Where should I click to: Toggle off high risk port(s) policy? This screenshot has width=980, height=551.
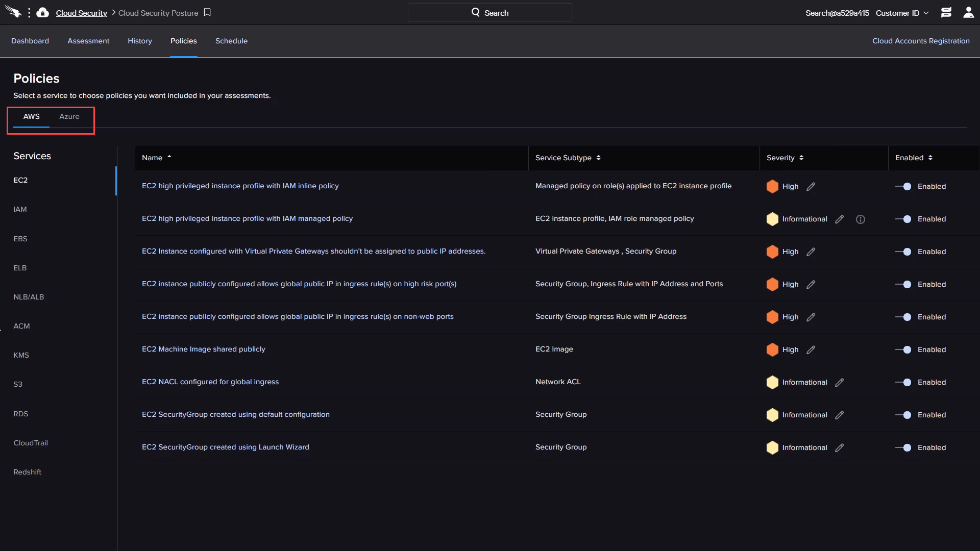[x=903, y=285]
